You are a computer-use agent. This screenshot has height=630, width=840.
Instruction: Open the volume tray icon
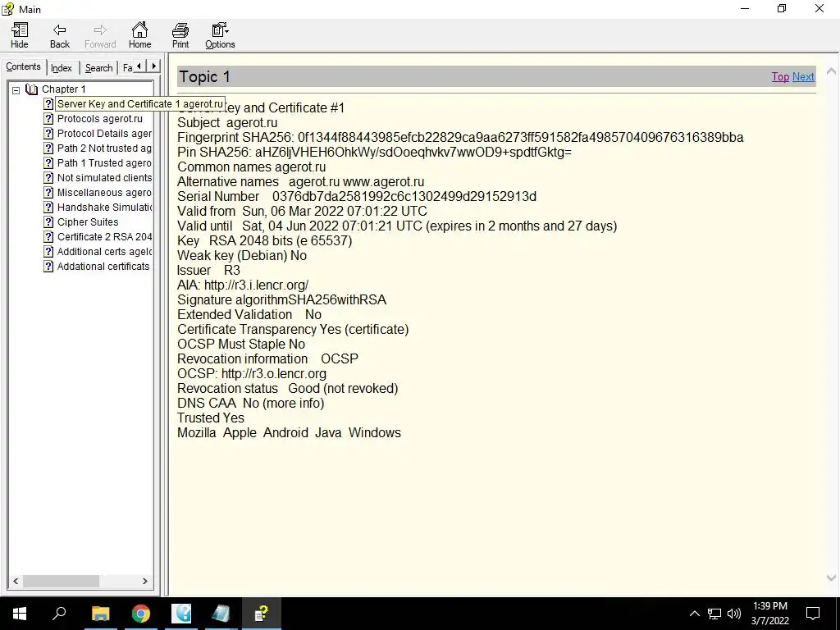coord(734,614)
